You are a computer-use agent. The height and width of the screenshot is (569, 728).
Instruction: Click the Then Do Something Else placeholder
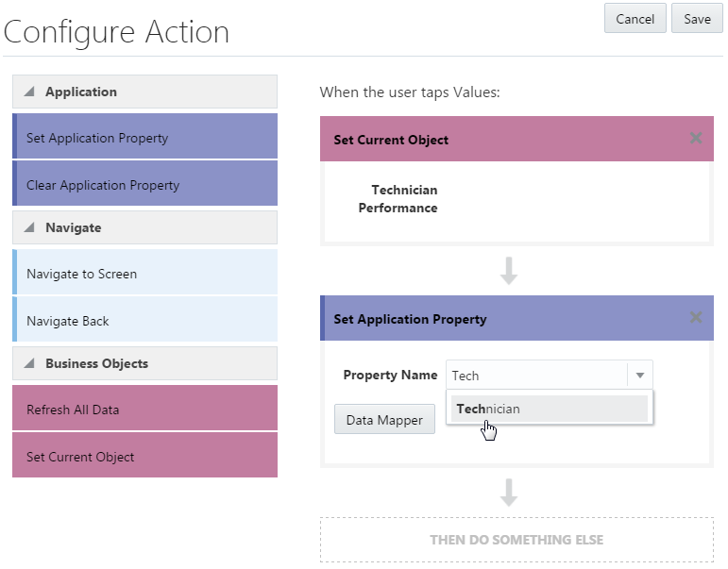[x=516, y=540]
